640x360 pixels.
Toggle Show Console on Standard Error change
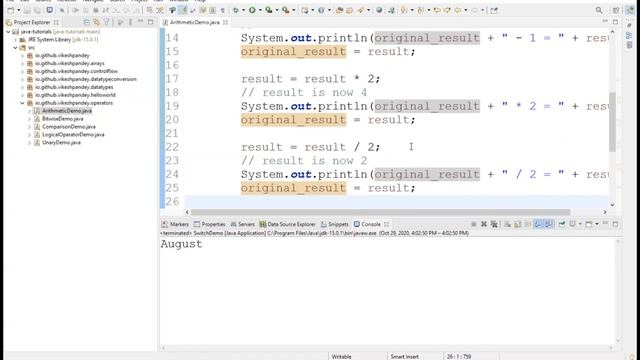click(548, 224)
